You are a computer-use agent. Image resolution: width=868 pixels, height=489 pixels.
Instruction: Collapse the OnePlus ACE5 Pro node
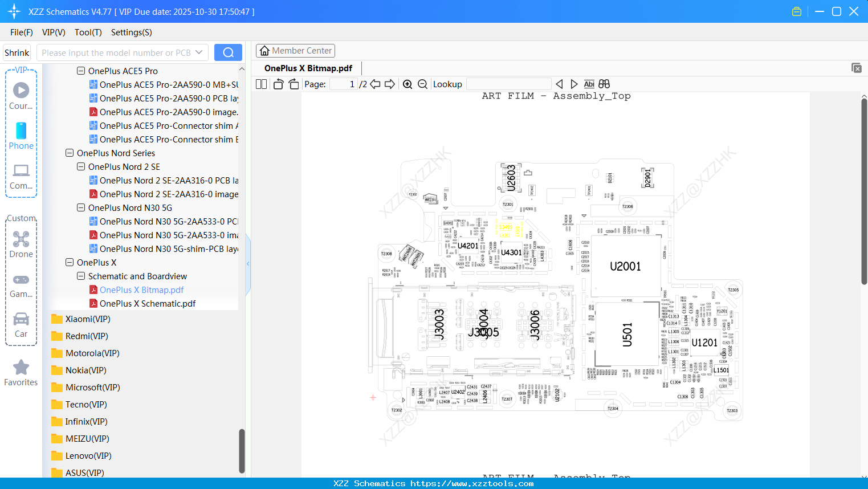click(81, 71)
